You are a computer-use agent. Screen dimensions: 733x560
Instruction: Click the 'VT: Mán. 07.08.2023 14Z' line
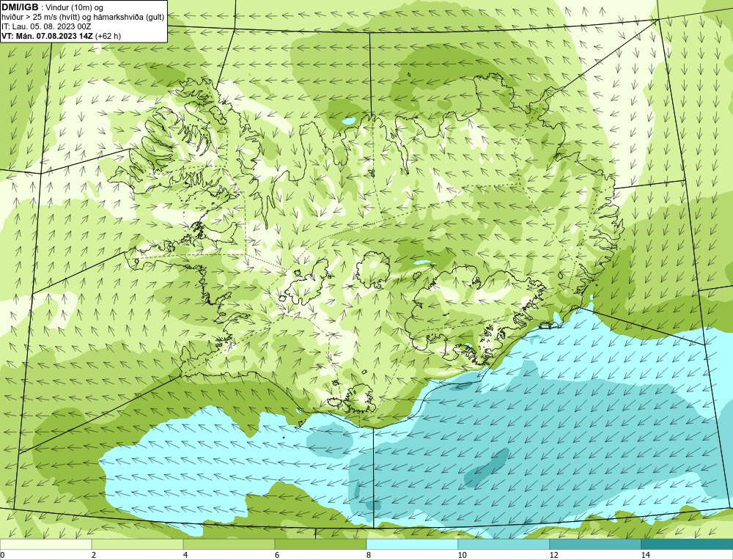click(x=47, y=35)
